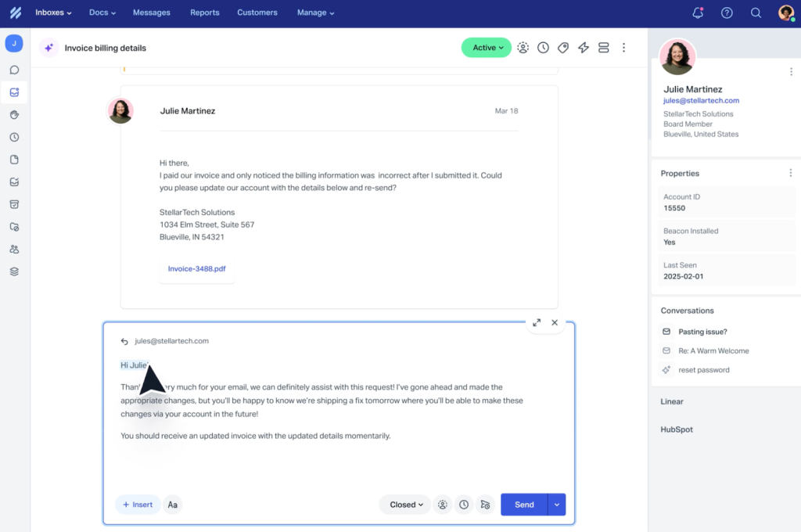Toggle the text formatting Aa option
Viewport: 801px width, 532px height.
tap(173, 505)
